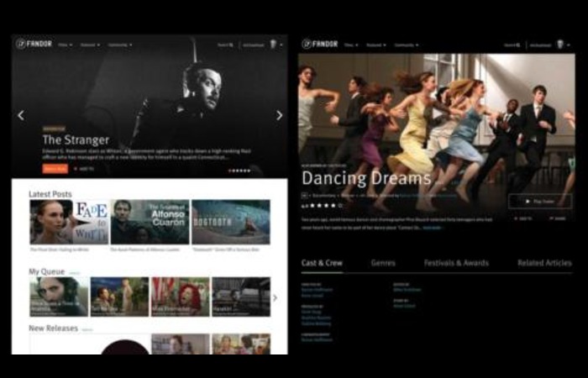
Task: Open the Films menu on the home page
Action: (x=65, y=45)
